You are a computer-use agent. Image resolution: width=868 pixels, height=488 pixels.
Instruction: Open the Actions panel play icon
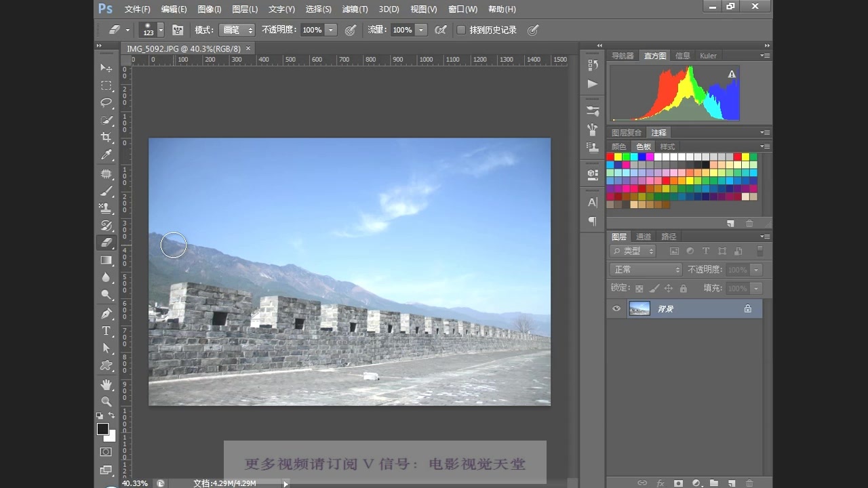(593, 84)
